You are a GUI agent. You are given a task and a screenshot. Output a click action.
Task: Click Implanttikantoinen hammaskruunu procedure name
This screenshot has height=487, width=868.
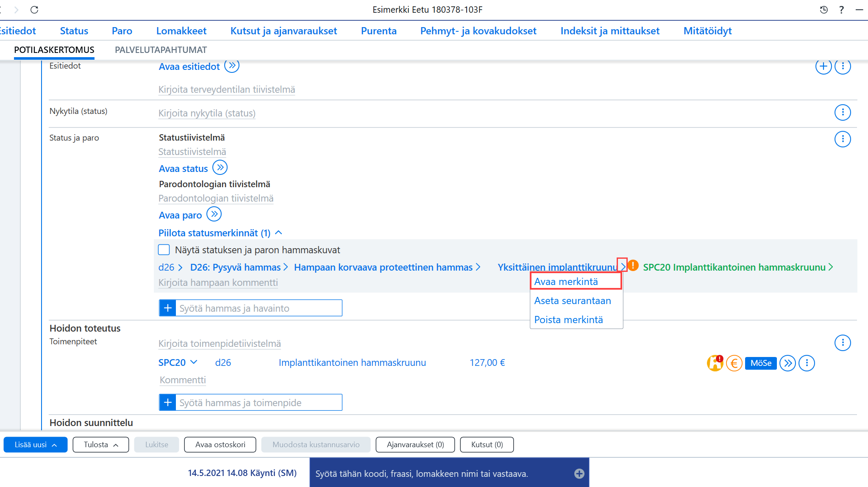click(x=352, y=362)
